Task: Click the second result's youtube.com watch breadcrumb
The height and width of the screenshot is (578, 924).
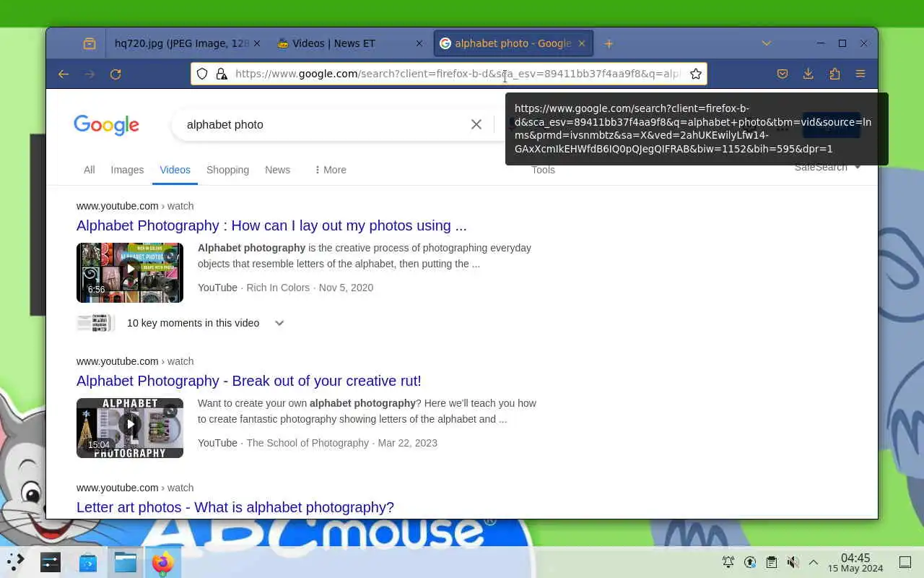Action: coord(135,361)
